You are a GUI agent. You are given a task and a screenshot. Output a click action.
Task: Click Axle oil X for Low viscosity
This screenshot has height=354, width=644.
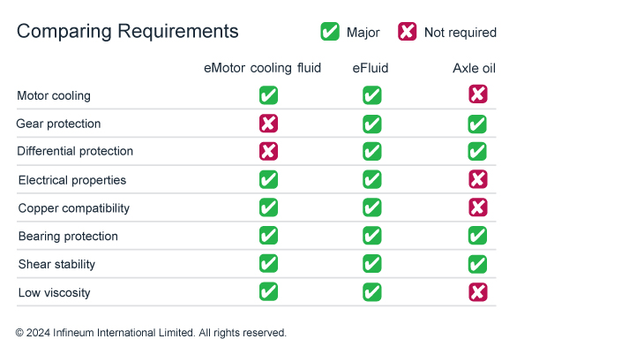point(477,292)
